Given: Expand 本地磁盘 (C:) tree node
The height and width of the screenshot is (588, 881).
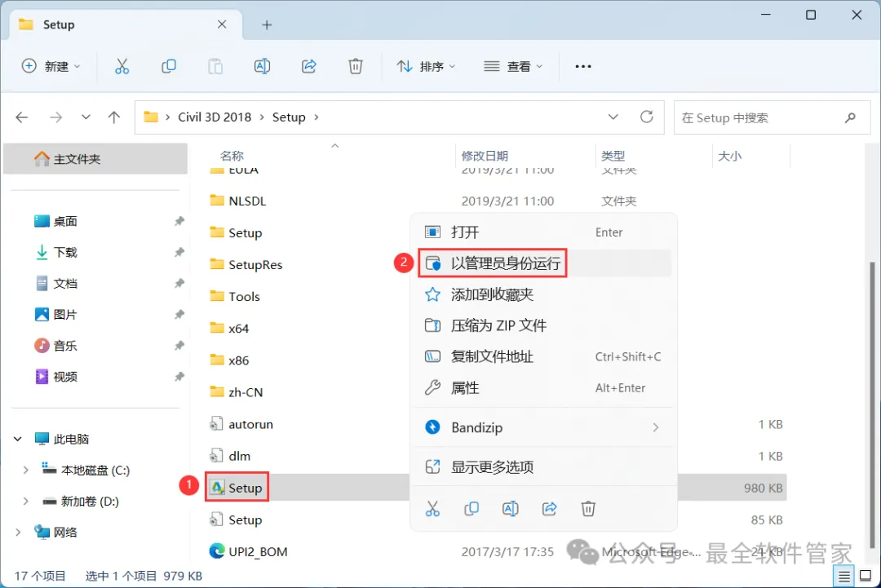Looking at the screenshot, I should pyautogui.click(x=25, y=470).
